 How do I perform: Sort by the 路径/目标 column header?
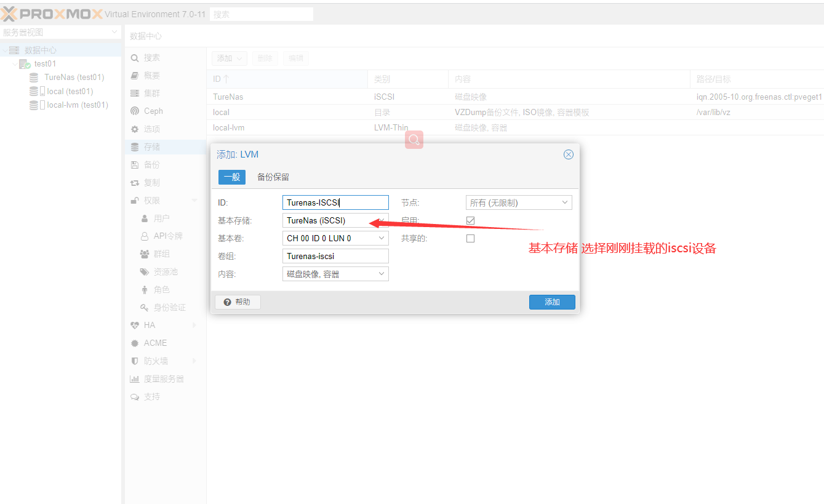757,79
